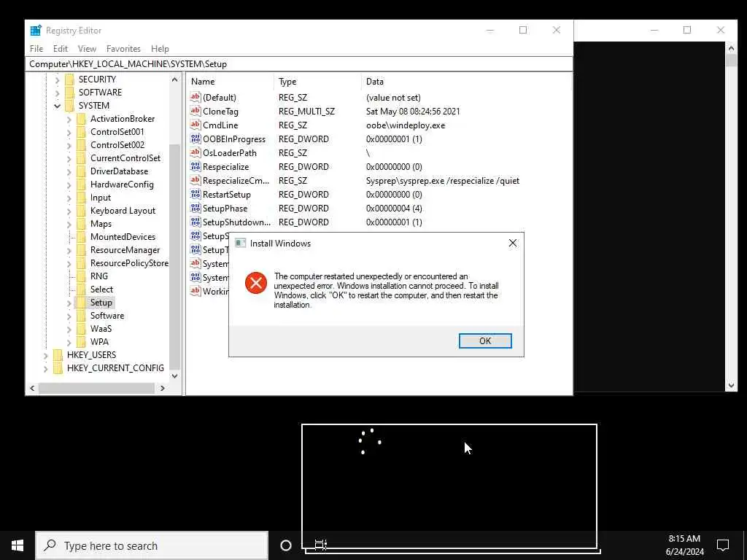The image size is (747, 560).
Task: Open Cortana circle icon on taskbar
Action: pyautogui.click(x=286, y=545)
